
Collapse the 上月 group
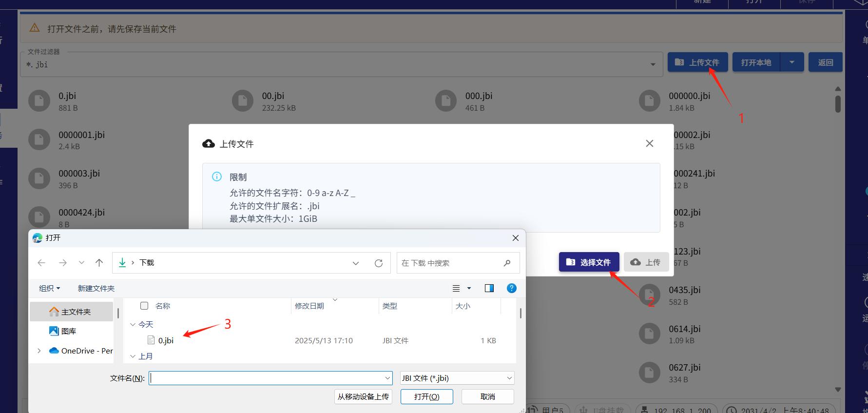pyautogui.click(x=133, y=356)
